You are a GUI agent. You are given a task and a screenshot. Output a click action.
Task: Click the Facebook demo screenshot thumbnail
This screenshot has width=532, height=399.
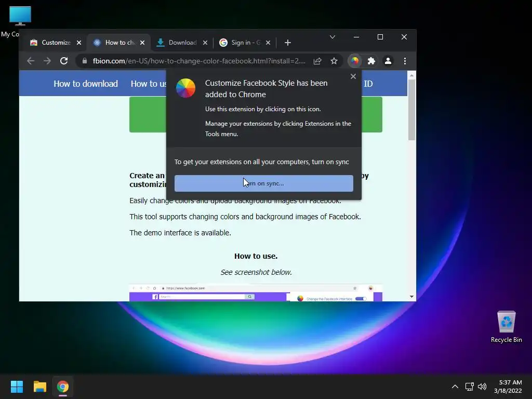256,293
